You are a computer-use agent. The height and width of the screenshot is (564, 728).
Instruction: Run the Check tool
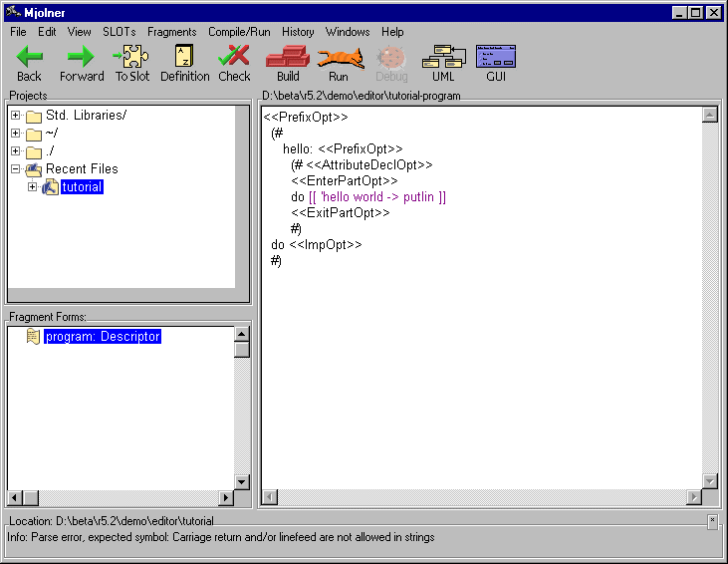pyautogui.click(x=234, y=58)
